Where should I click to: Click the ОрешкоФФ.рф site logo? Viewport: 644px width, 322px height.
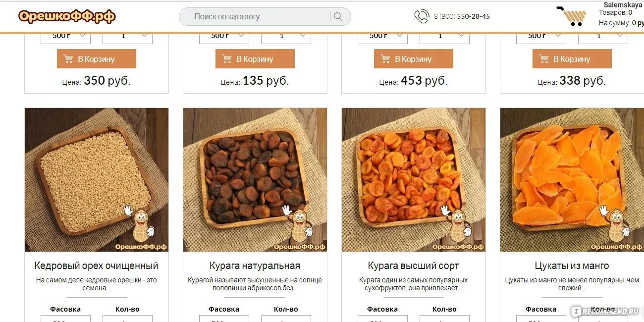(67, 16)
